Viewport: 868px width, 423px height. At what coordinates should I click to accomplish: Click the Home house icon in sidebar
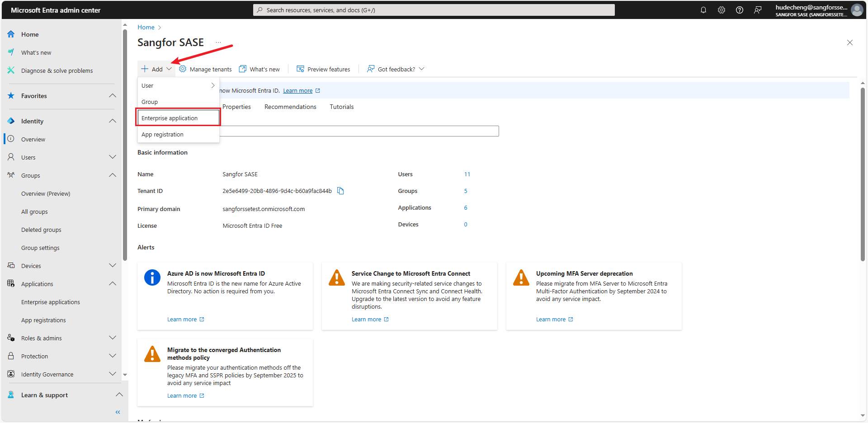click(x=11, y=34)
